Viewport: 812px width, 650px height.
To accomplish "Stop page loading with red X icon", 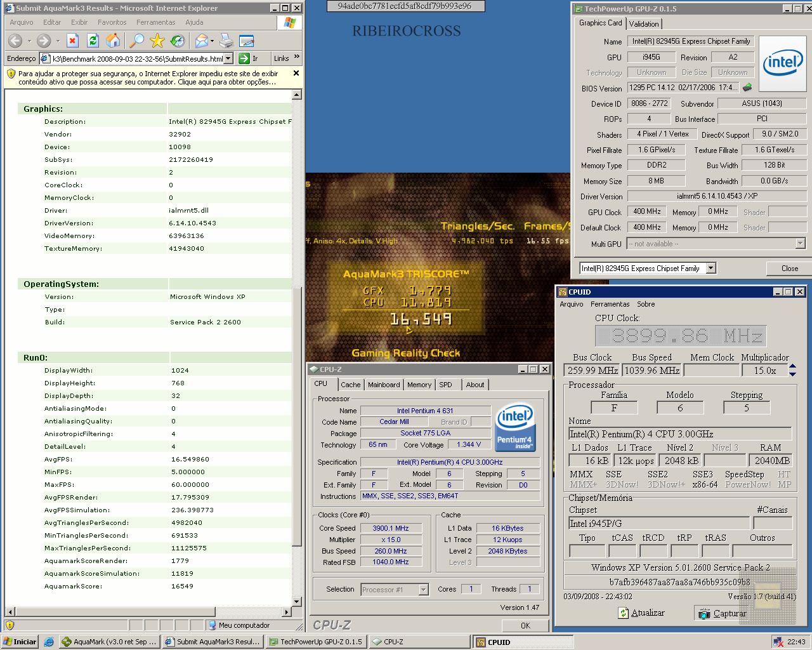I will click(72, 41).
